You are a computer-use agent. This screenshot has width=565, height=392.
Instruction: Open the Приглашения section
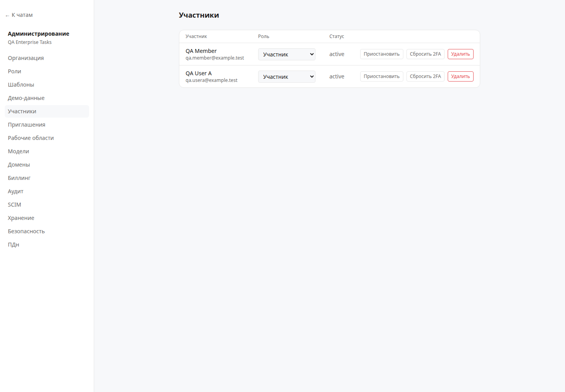click(x=47, y=125)
